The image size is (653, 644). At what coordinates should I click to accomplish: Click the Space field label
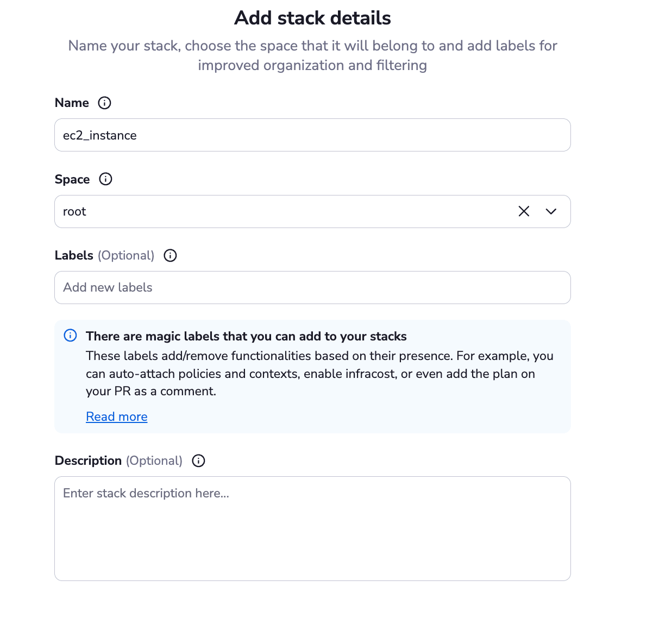pos(72,179)
